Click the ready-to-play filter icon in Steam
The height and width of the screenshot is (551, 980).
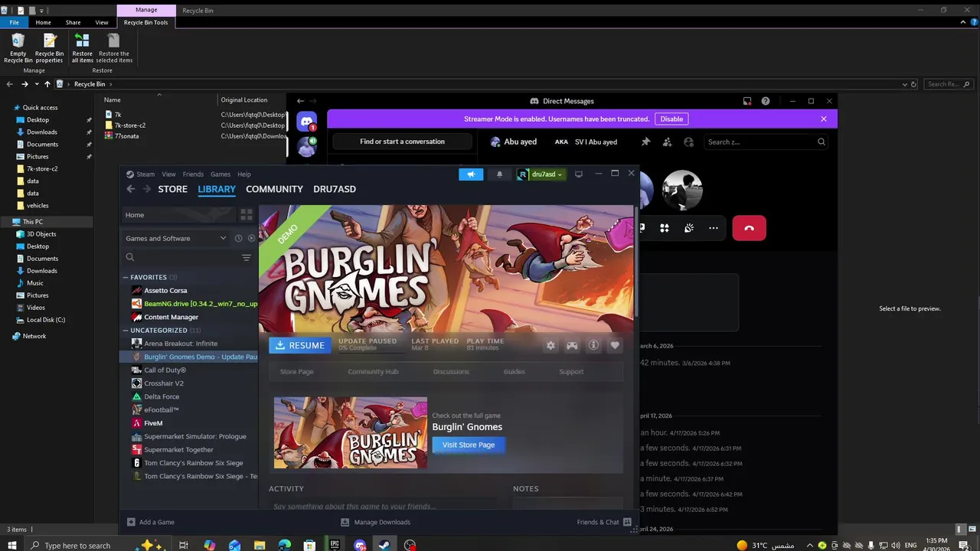251,238
